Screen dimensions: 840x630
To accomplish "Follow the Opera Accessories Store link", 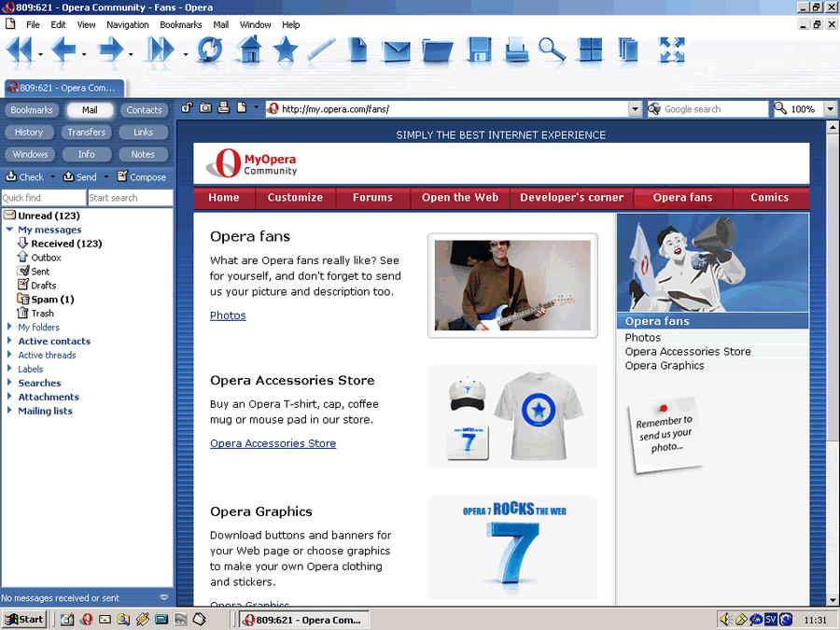I will click(273, 442).
